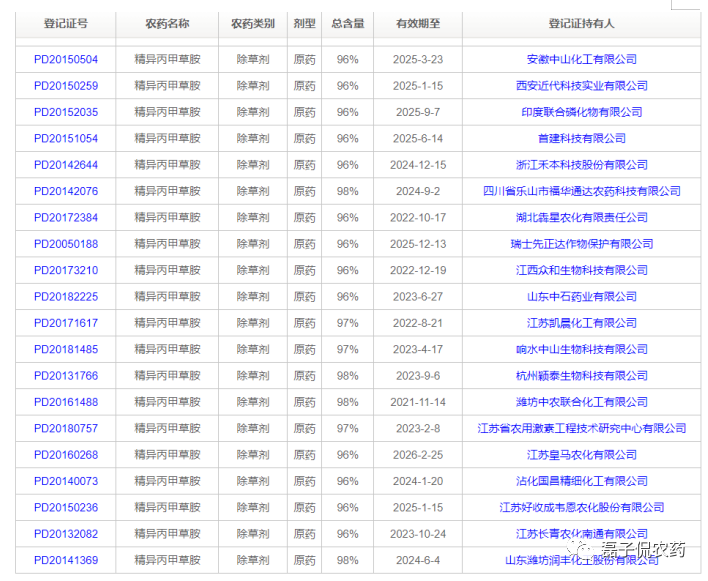Select 98% content in PD20142076 row
Viewport: 708px width, 581px height.
(x=348, y=191)
